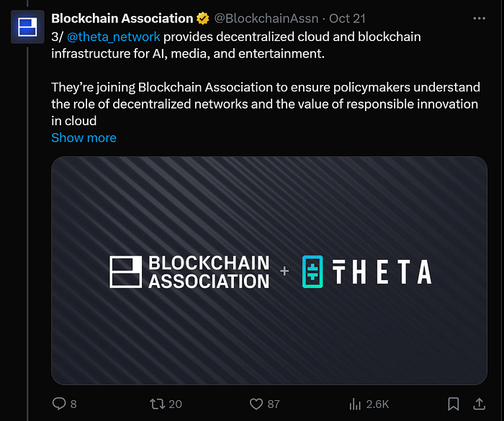Screen dimensions: 504x421
Task: Open the @theta_network mention link
Action: (114, 37)
